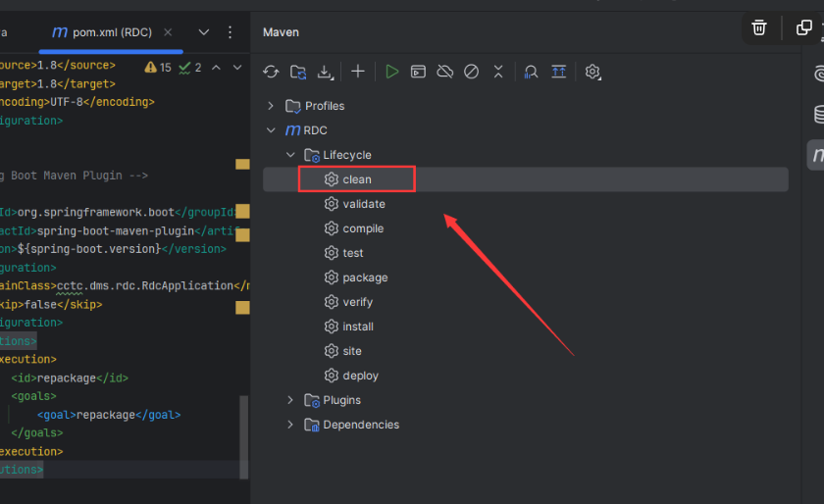Open Maven settings gear icon
The height and width of the screenshot is (504, 824).
point(592,72)
